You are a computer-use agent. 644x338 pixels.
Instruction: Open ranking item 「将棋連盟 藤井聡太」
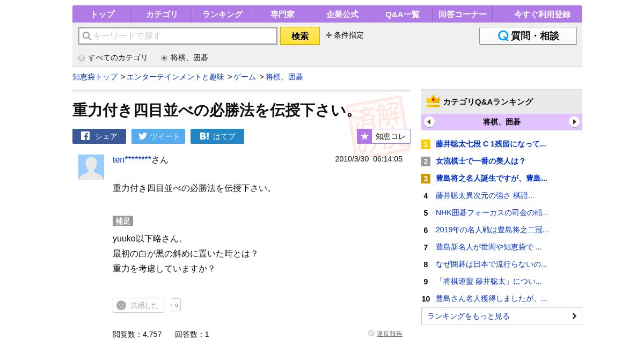tap(489, 281)
